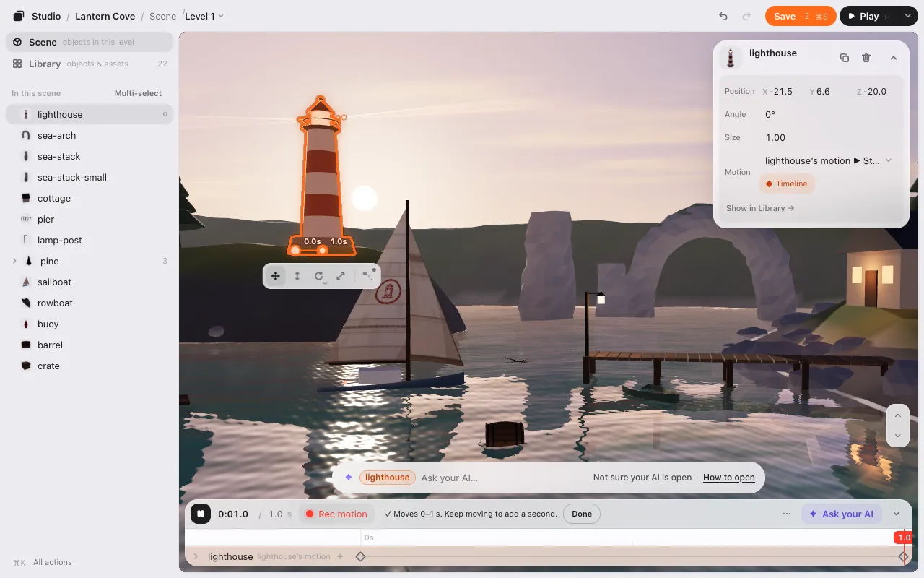
Task: Duplicate the lighthouse object
Action: click(845, 58)
